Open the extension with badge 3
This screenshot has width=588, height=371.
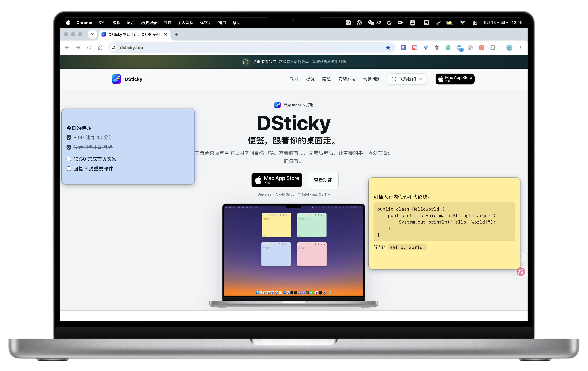460,48
